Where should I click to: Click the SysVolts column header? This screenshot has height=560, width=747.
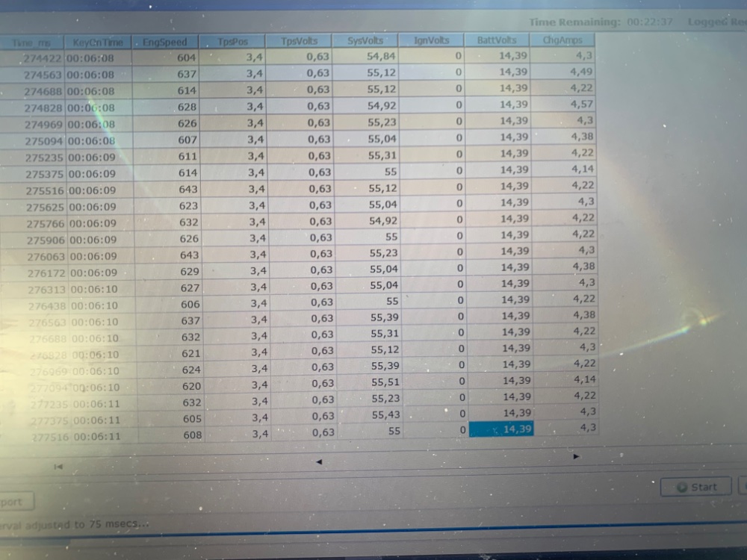(365, 40)
